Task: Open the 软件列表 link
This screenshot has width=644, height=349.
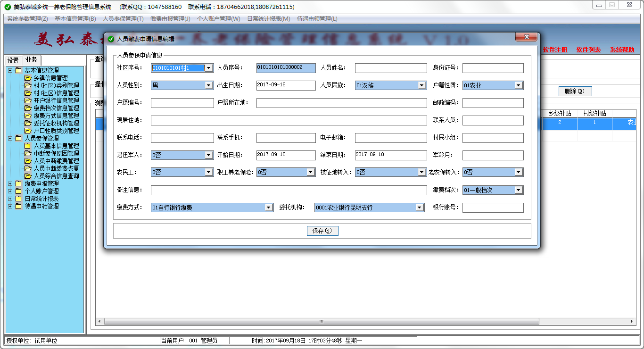Action: (588, 50)
